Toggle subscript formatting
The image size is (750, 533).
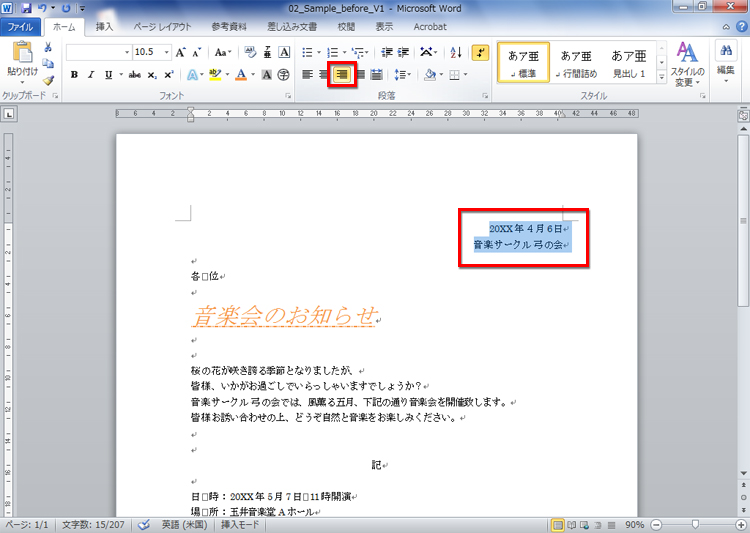point(152,75)
